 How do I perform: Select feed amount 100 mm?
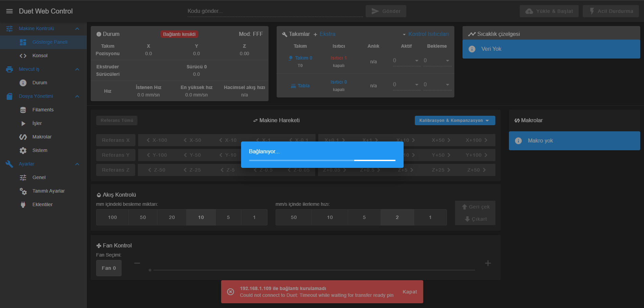(x=112, y=217)
